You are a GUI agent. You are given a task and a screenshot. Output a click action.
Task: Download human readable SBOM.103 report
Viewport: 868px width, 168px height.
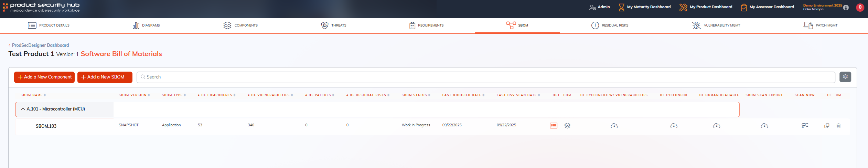point(717,126)
